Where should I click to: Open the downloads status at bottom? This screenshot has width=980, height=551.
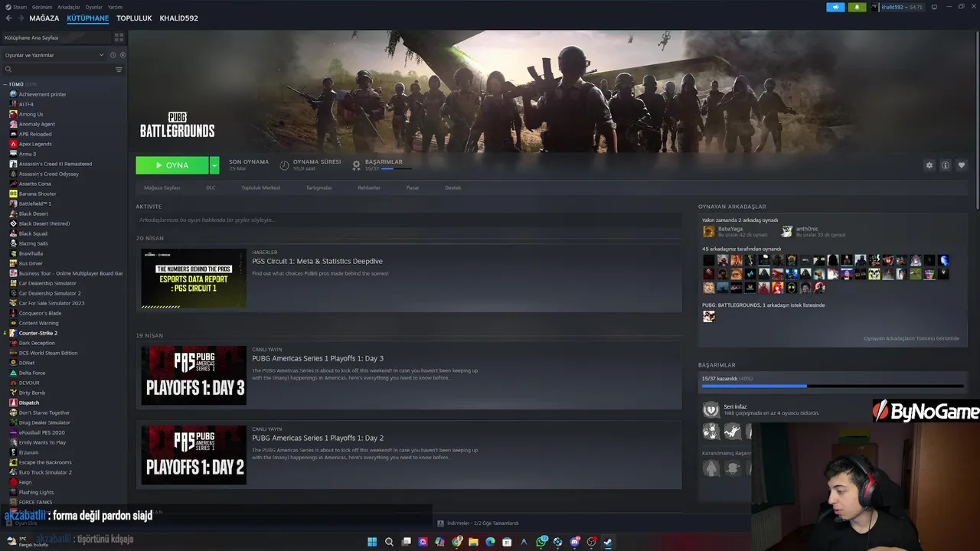click(478, 523)
